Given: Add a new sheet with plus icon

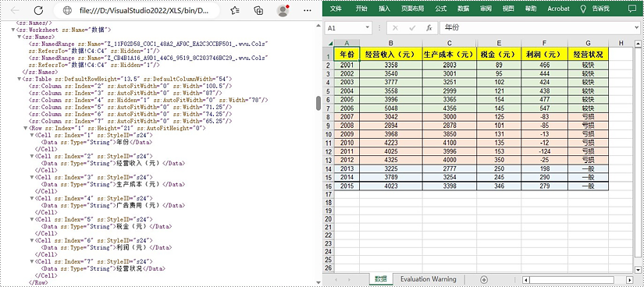Looking at the screenshot, I should click(484, 279).
